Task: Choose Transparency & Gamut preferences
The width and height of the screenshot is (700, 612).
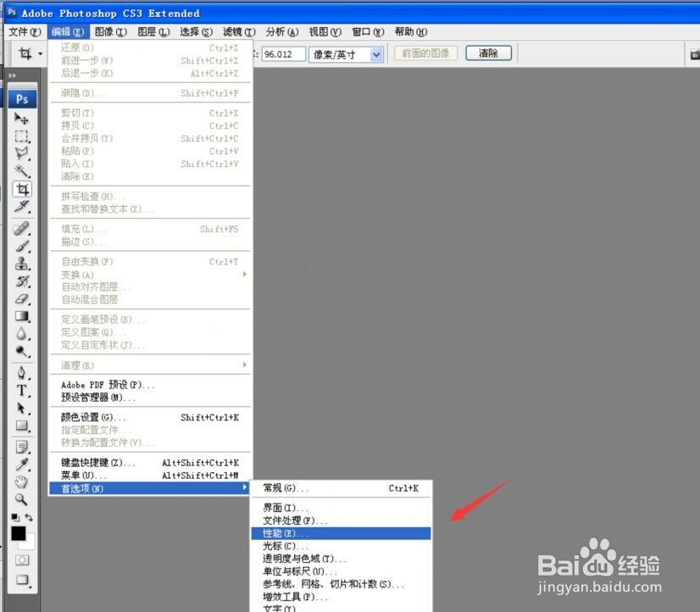Action: (x=341, y=559)
